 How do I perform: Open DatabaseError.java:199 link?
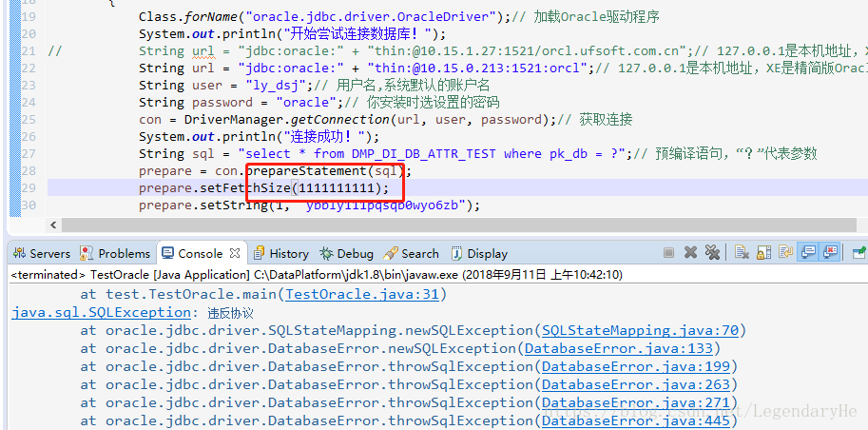tap(635, 366)
